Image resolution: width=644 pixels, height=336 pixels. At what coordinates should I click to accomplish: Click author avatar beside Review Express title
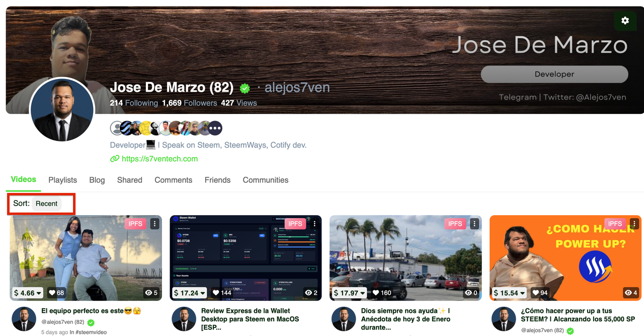pyautogui.click(x=184, y=319)
